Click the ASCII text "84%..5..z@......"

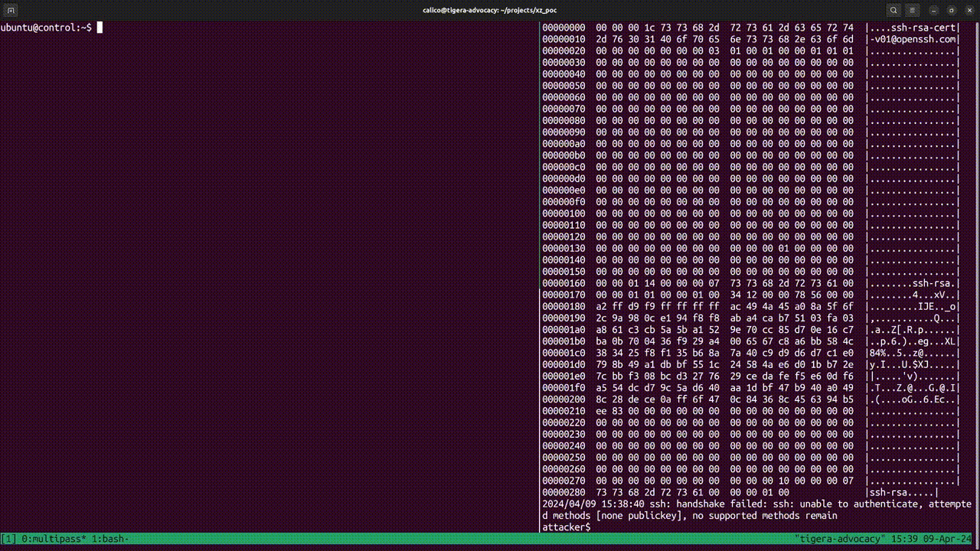(x=912, y=353)
